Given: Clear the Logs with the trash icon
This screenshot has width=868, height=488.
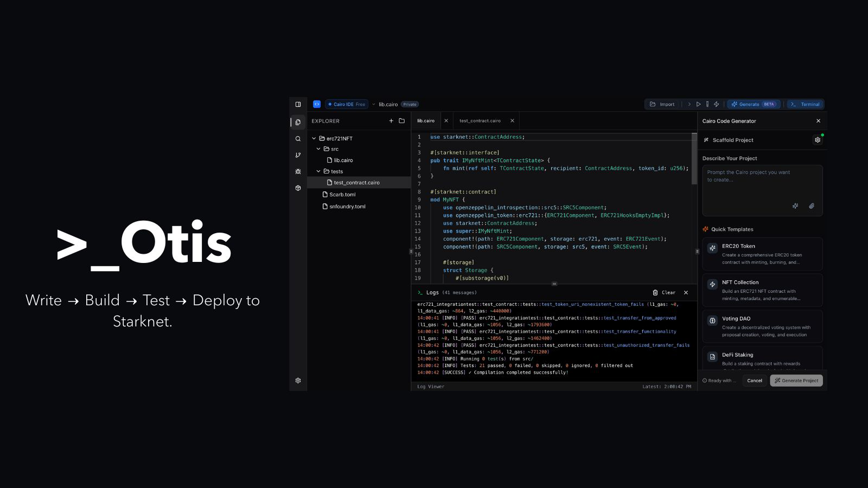Looking at the screenshot, I should pos(656,292).
